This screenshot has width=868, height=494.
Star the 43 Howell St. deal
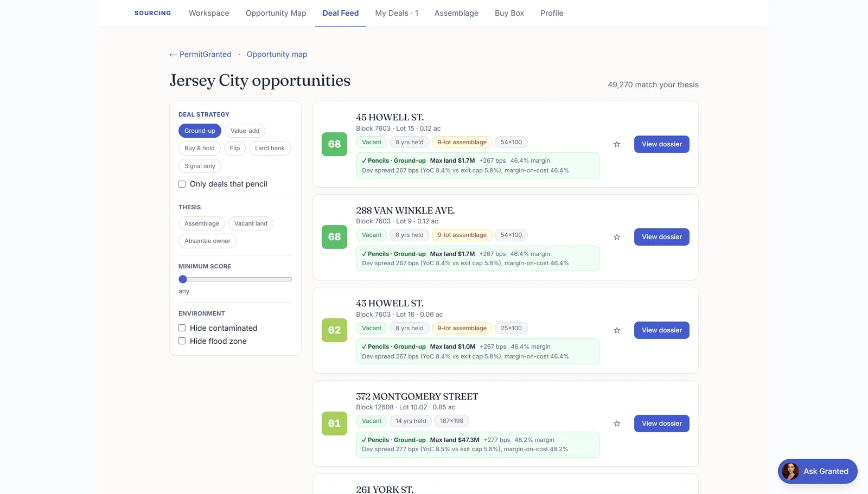coord(617,330)
